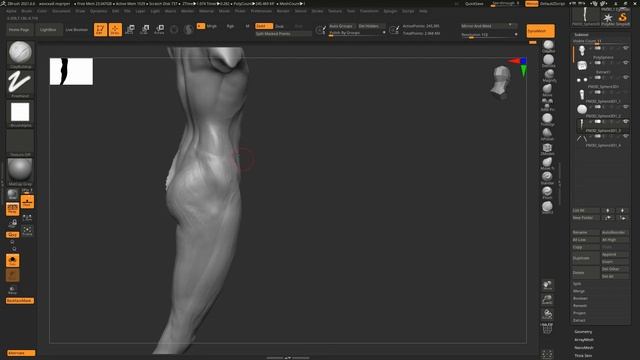The height and width of the screenshot is (360, 640).
Task: Open the Brush menu
Action: (27, 11)
